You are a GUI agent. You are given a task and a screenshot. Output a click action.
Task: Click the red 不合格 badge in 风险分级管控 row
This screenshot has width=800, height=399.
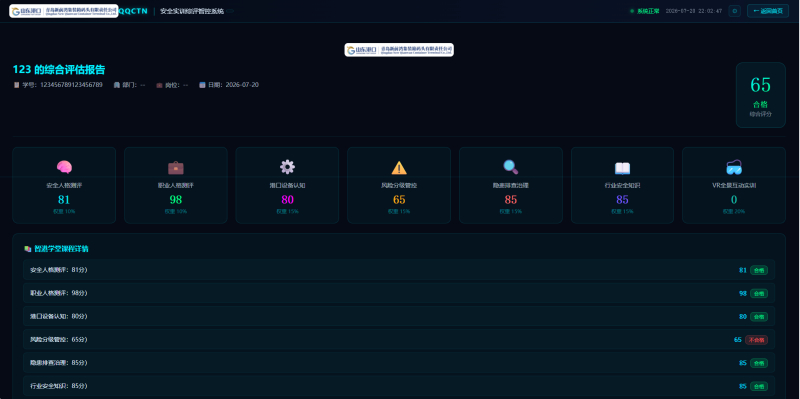[757, 340]
